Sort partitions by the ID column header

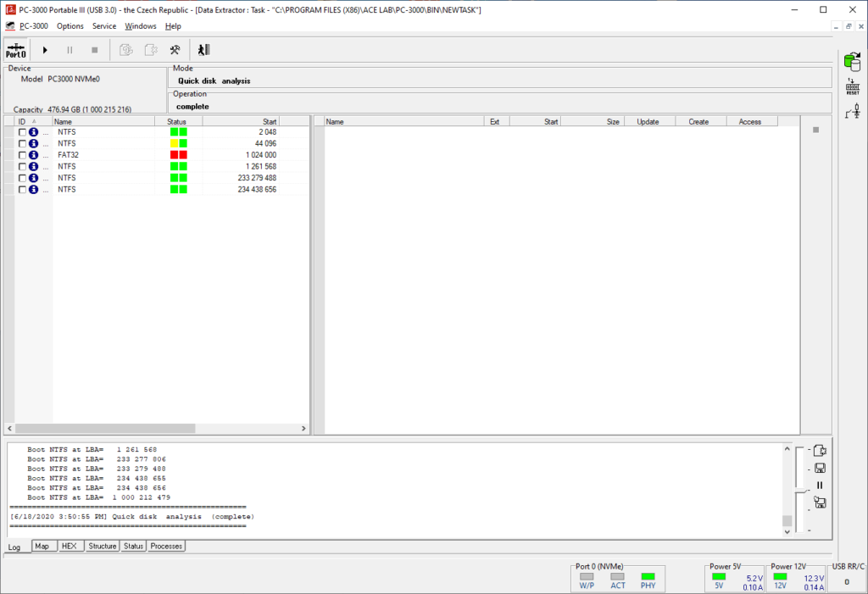(x=22, y=122)
